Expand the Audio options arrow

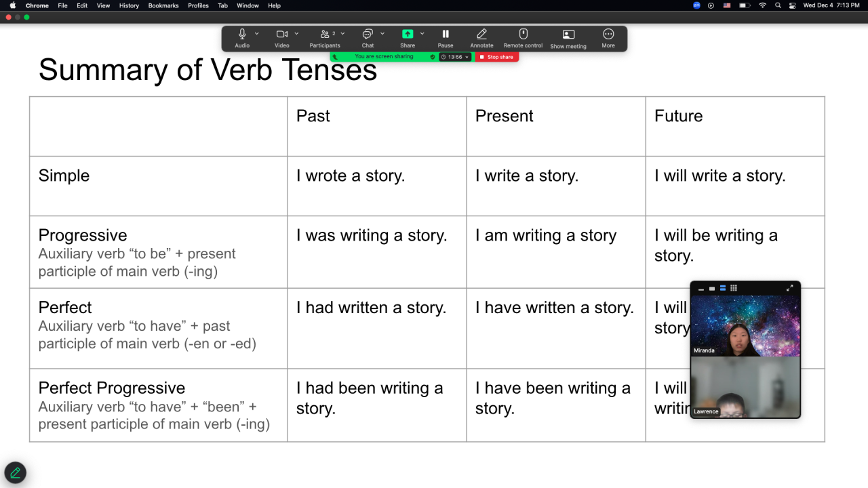tap(257, 33)
